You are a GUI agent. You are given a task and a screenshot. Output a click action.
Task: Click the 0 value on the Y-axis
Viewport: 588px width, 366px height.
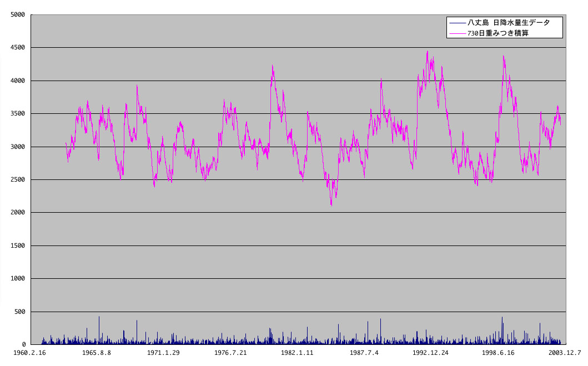(24, 345)
